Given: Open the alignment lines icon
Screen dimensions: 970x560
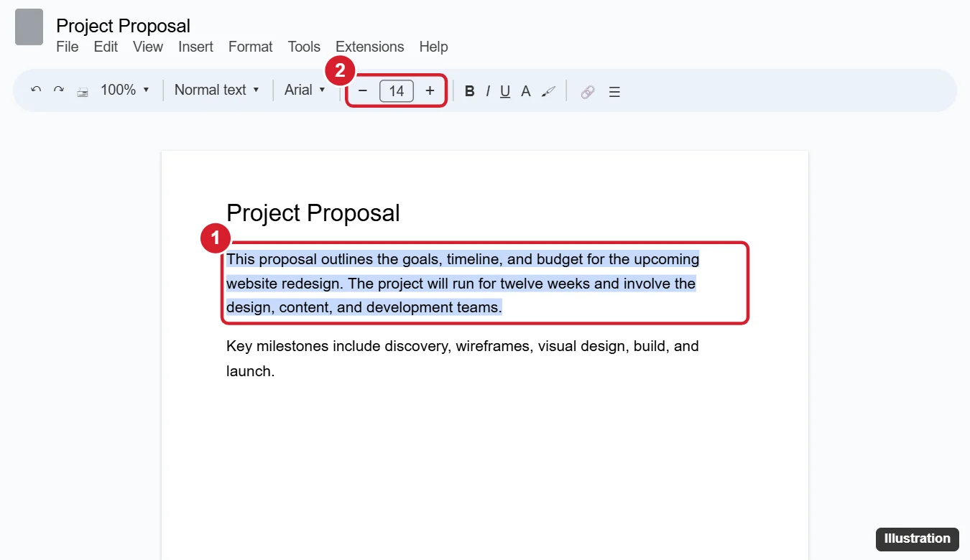Looking at the screenshot, I should point(614,91).
